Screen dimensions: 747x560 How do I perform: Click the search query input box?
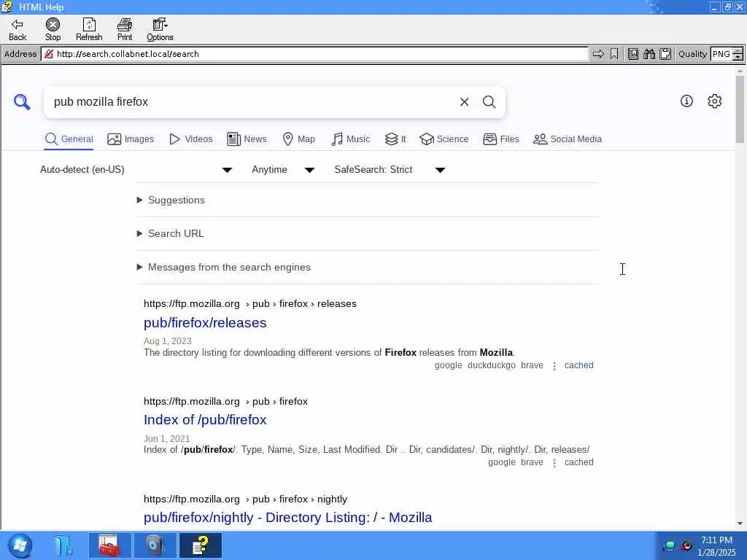tap(252, 102)
